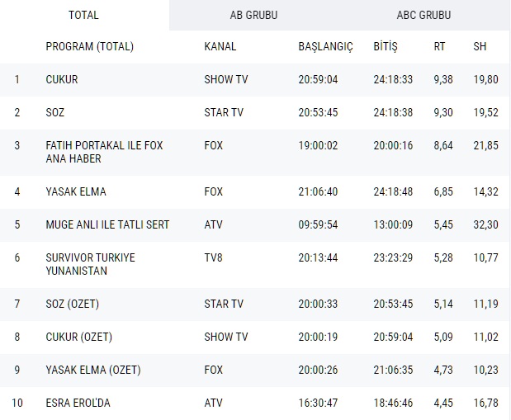The image size is (511, 420).
Task: Switch to the TOTAL tab
Action: [83, 15]
